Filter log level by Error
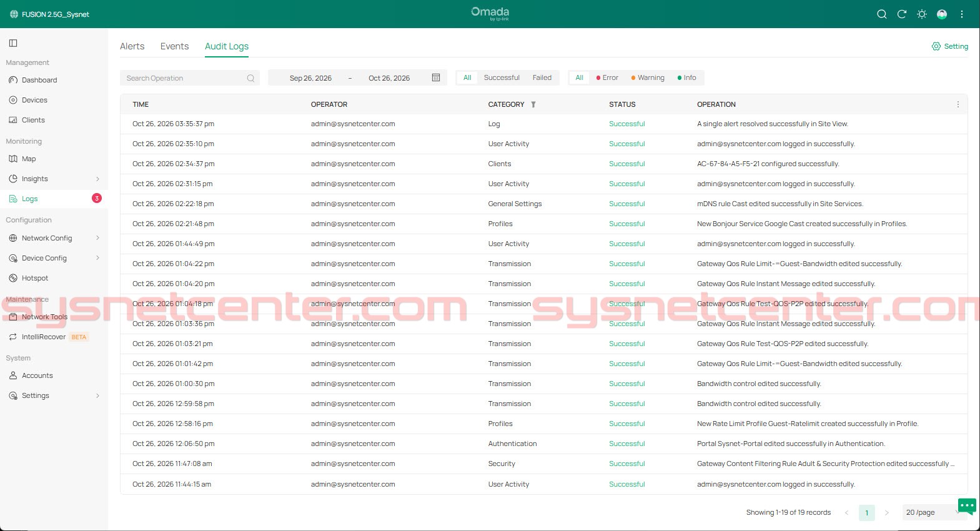The width and height of the screenshot is (980, 531). [x=607, y=77]
